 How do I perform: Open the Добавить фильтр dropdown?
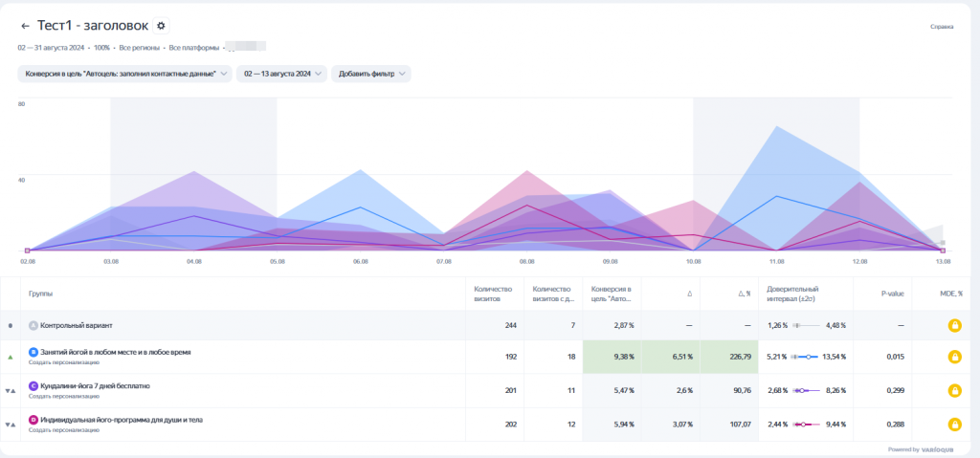point(371,74)
